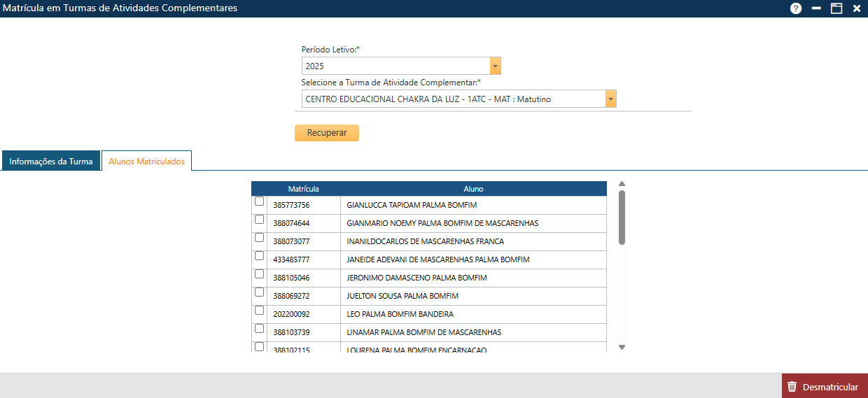Click name JERONIMO DAMASCENO PALMA BOMFIM
This screenshot has width=868, height=398.
tap(417, 278)
